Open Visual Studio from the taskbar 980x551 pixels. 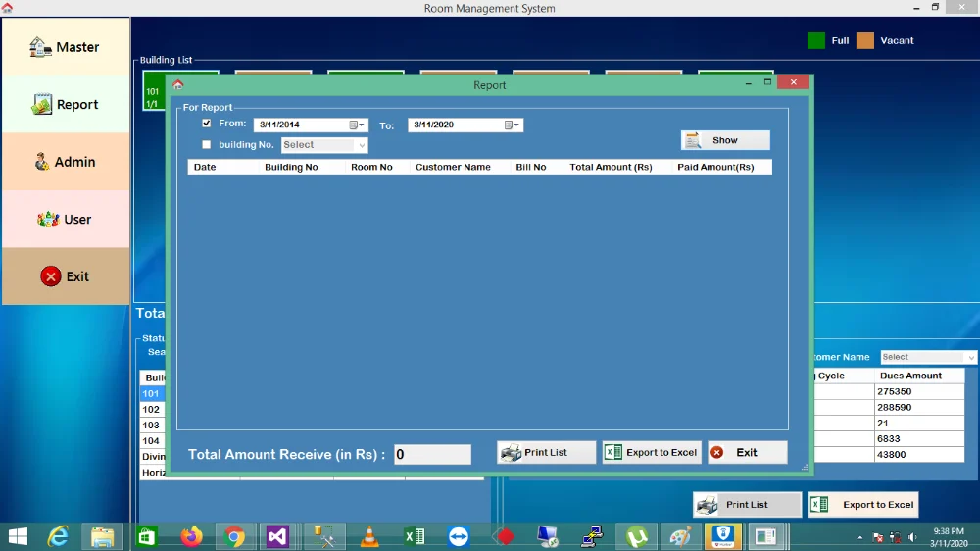(x=277, y=536)
